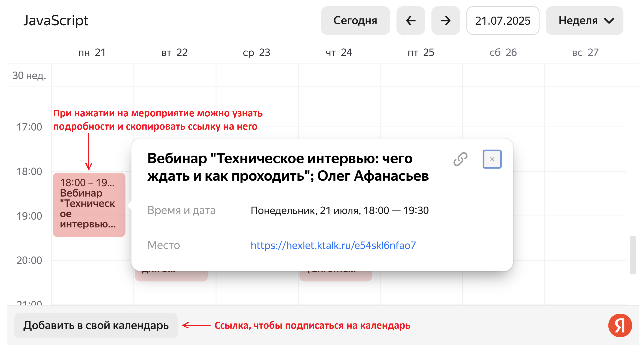Image resolution: width=644 pixels, height=351 pixels.
Task: Select the ср 23 day header
Action: [256, 52]
